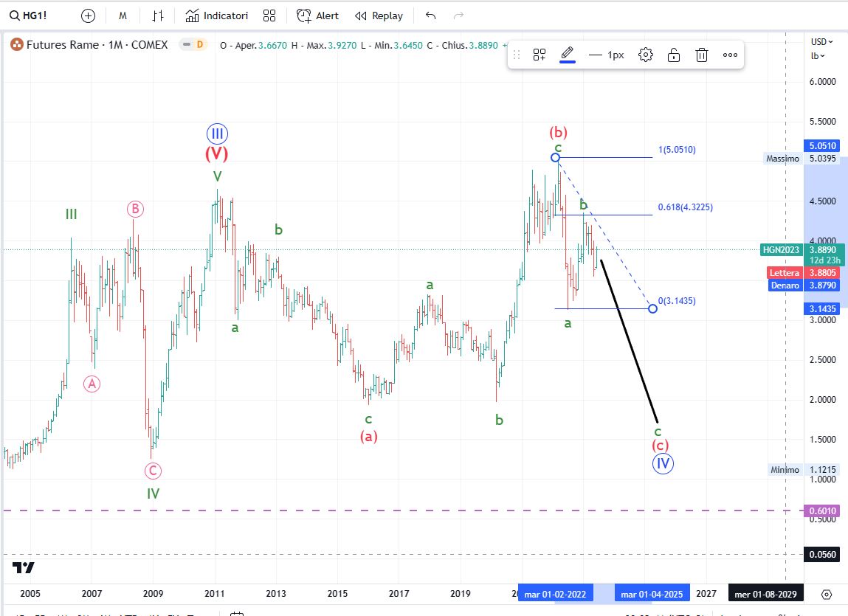Select the red (c) wave label
The height and width of the screenshot is (616, 848).
tap(661, 445)
